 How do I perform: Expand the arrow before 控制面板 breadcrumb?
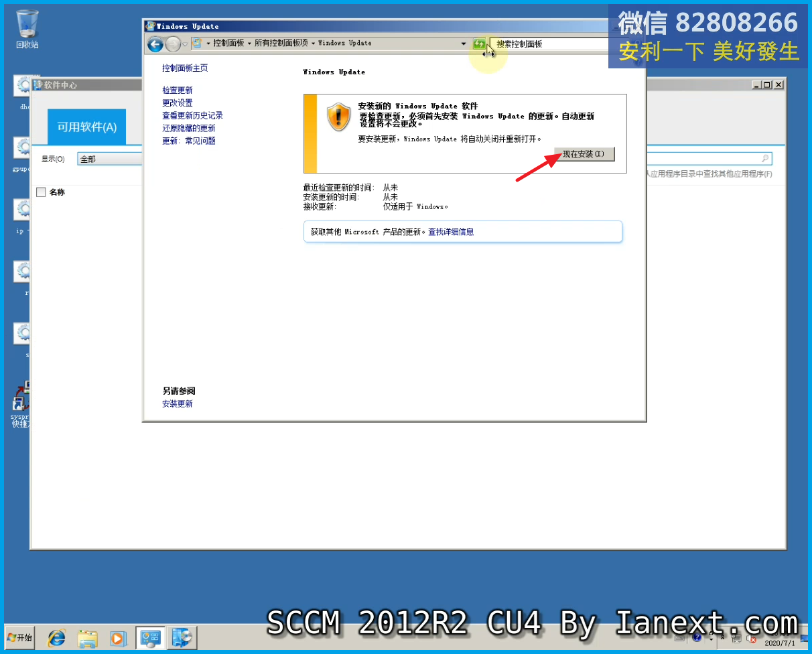tap(208, 43)
